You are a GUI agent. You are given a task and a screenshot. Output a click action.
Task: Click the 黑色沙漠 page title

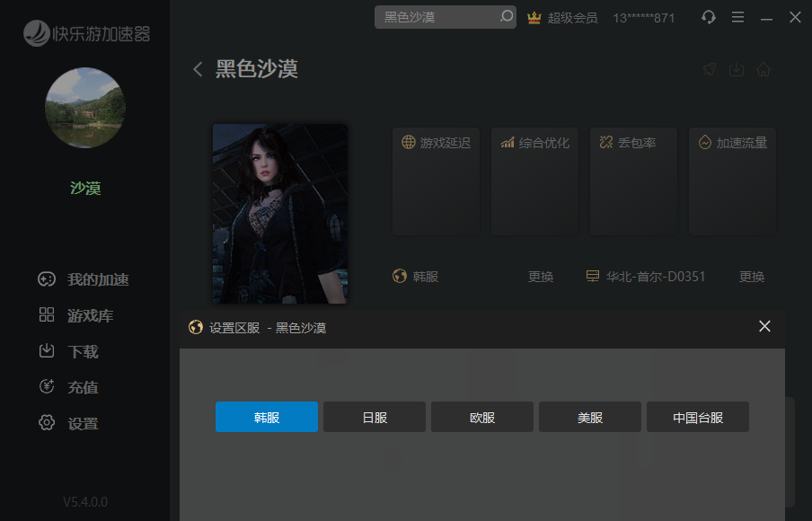tap(257, 69)
